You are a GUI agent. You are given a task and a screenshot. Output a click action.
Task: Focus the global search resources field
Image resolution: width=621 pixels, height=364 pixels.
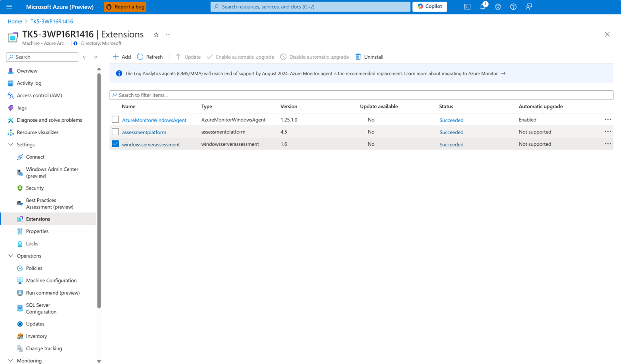pyautogui.click(x=310, y=7)
